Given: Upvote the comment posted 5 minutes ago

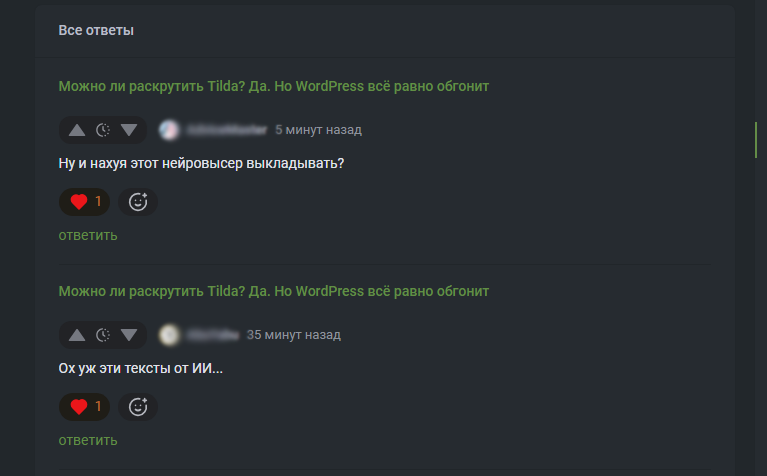Looking at the screenshot, I should tap(77, 130).
